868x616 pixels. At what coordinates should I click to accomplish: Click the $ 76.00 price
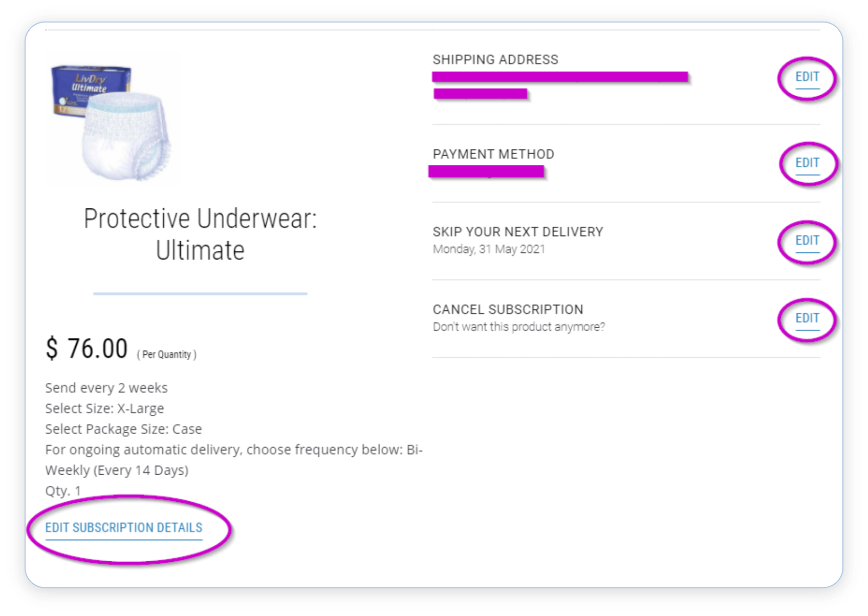[x=86, y=349]
